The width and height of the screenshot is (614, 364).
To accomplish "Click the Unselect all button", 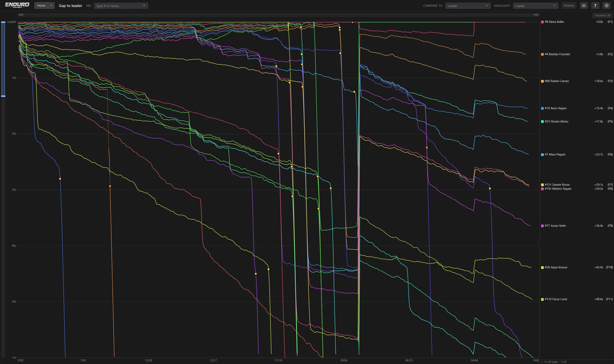I will [602, 15].
